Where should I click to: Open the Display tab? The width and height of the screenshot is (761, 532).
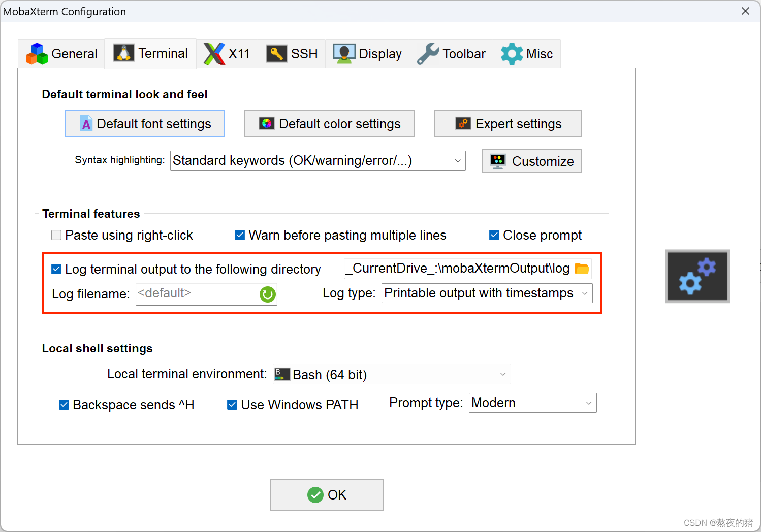click(x=367, y=54)
